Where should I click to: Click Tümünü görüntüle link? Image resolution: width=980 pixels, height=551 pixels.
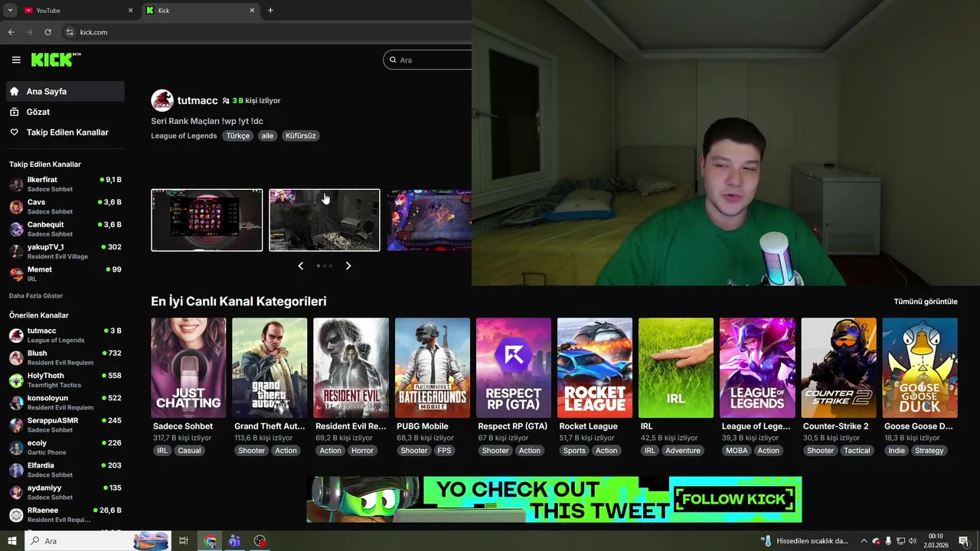[926, 302]
